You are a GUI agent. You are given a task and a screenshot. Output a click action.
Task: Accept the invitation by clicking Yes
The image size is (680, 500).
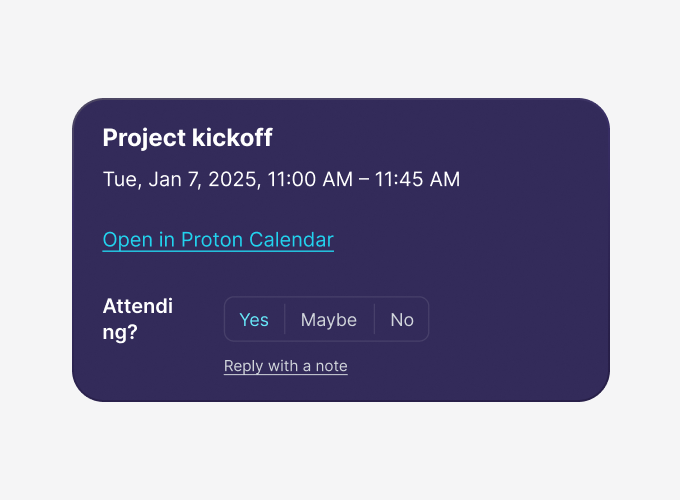coord(254,320)
